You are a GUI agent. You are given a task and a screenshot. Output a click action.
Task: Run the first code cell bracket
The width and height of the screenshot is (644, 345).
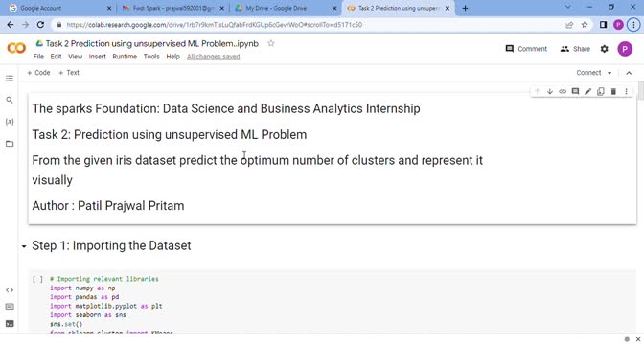[x=37, y=279]
